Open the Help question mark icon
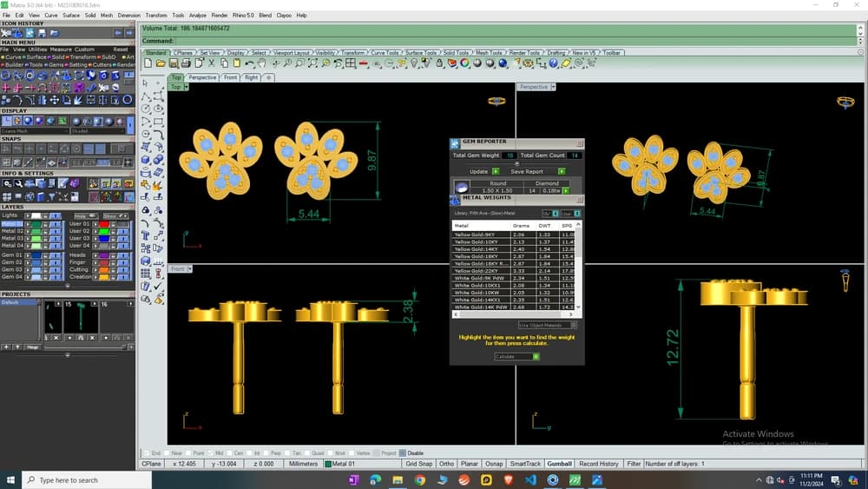Screen dimensions: 868x489 pos(553,63)
